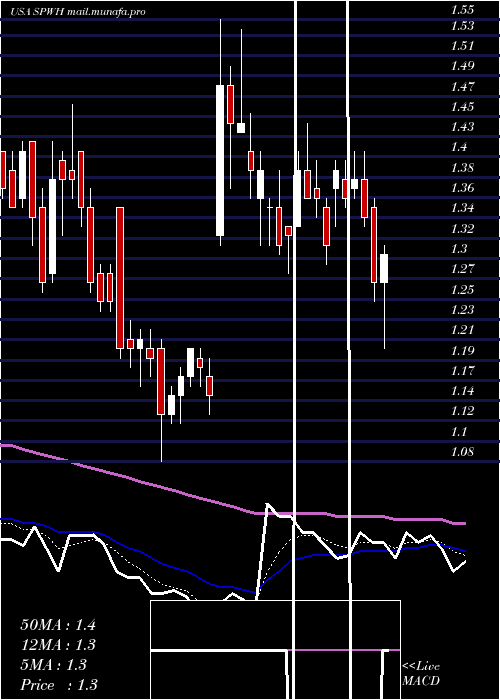Select the 1.49 price axis label

tap(462, 66)
